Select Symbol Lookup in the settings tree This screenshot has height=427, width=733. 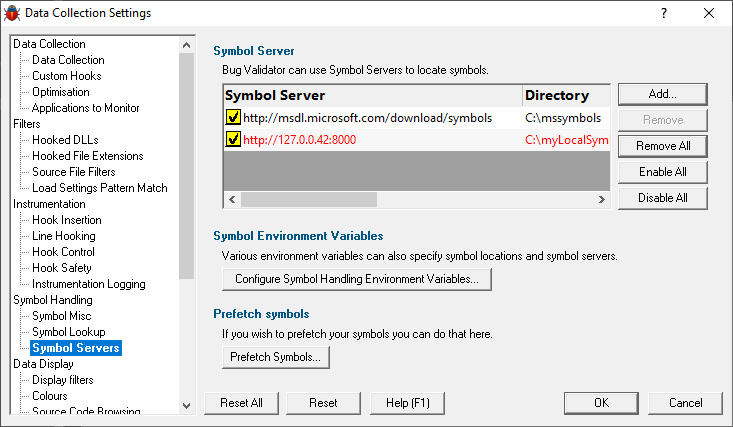pyautogui.click(x=69, y=332)
